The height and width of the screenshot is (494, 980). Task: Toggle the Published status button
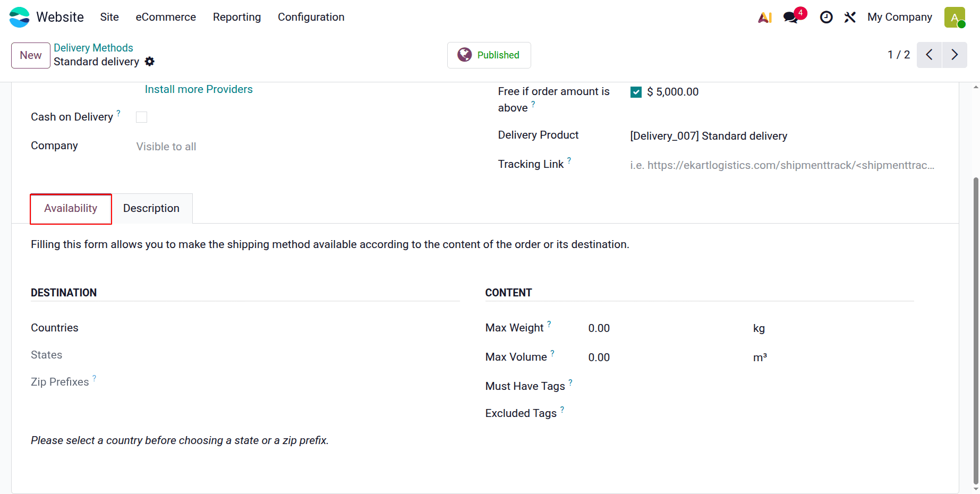pos(489,55)
